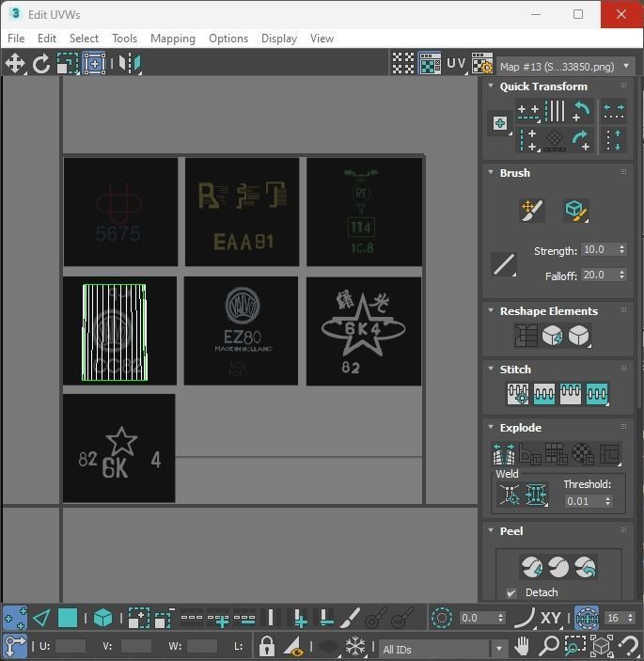Click Stitch to Target icon

tap(518, 394)
